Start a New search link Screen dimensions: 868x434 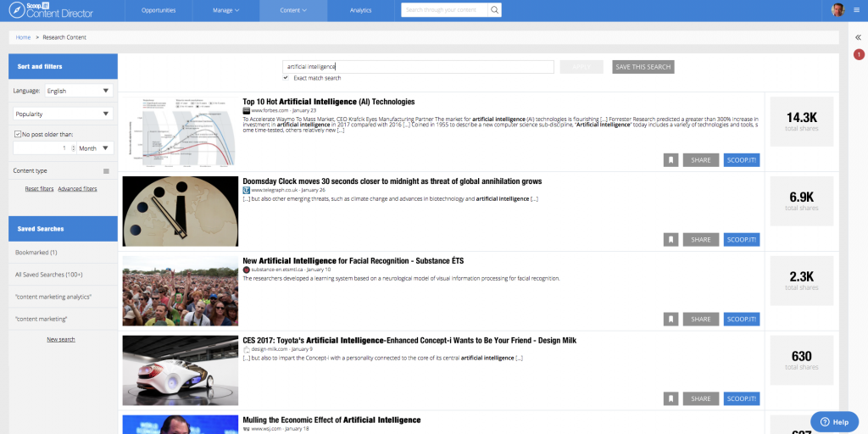point(61,339)
